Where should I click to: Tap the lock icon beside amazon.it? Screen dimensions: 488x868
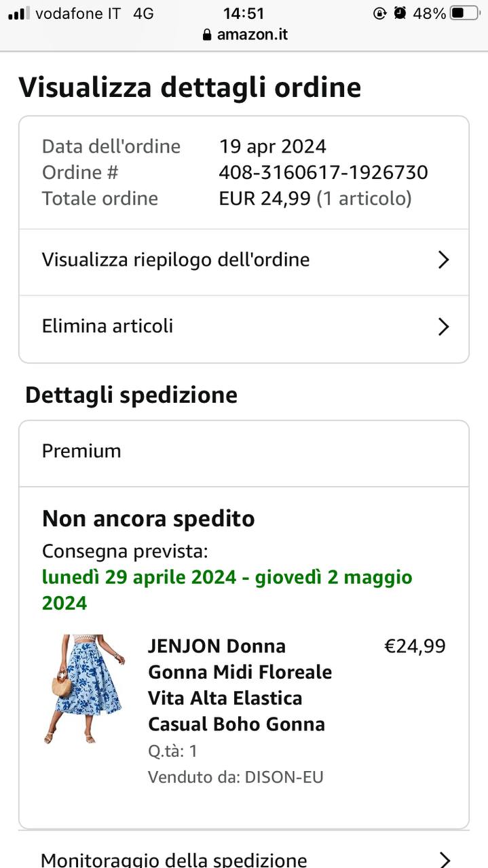[x=207, y=35]
